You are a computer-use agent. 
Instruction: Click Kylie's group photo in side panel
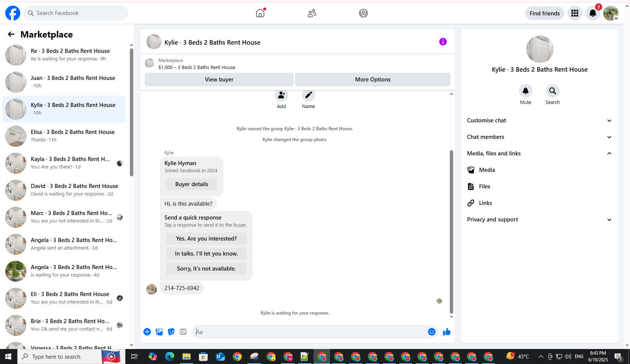pyautogui.click(x=540, y=49)
